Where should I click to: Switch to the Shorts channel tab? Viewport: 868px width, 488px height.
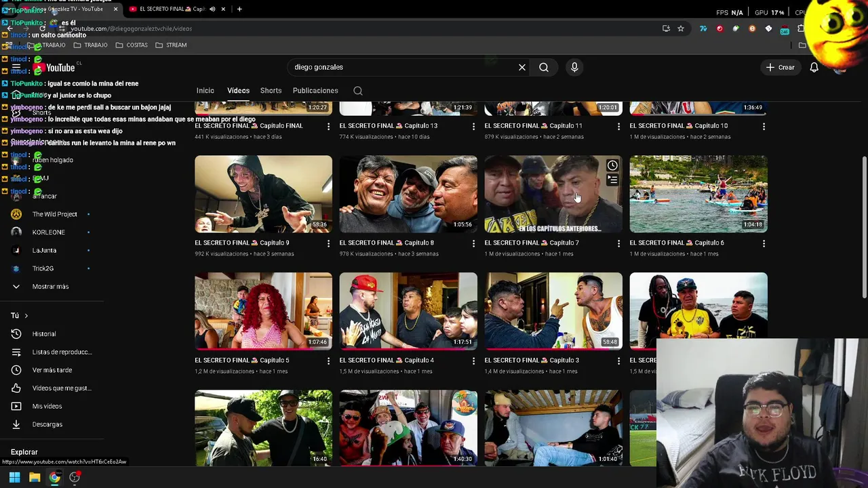click(x=271, y=91)
